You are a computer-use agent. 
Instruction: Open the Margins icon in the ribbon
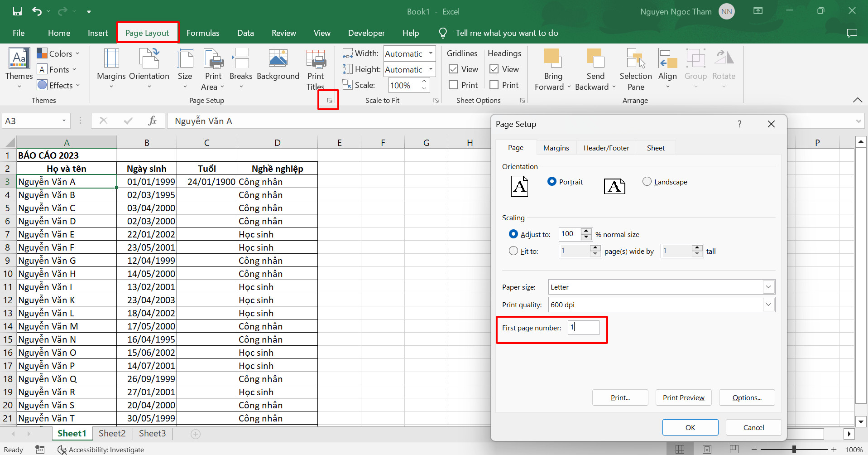pos(111,59)
